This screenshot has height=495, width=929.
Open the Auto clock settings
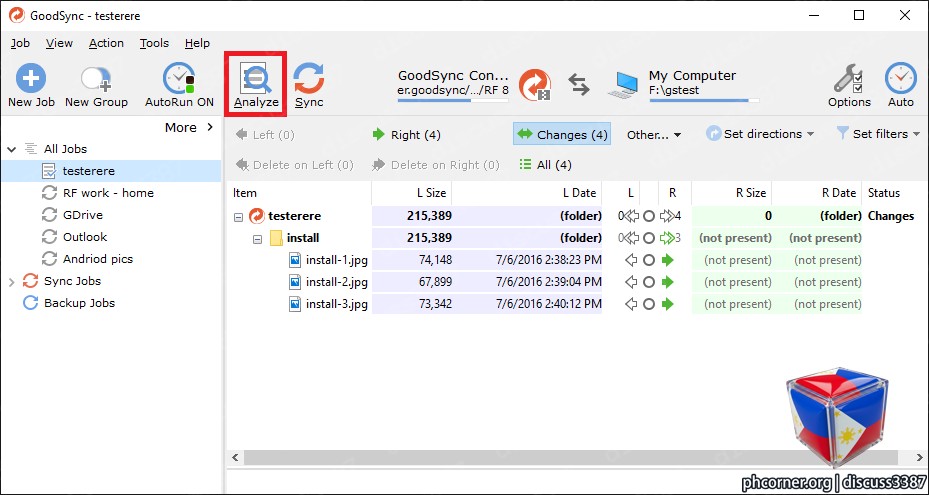[x=901, y=79]
